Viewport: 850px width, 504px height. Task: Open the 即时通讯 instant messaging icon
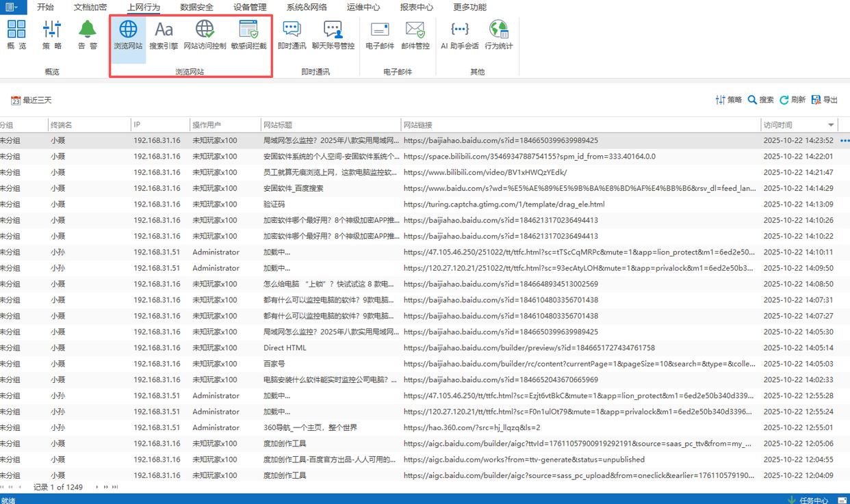[292, 34]
